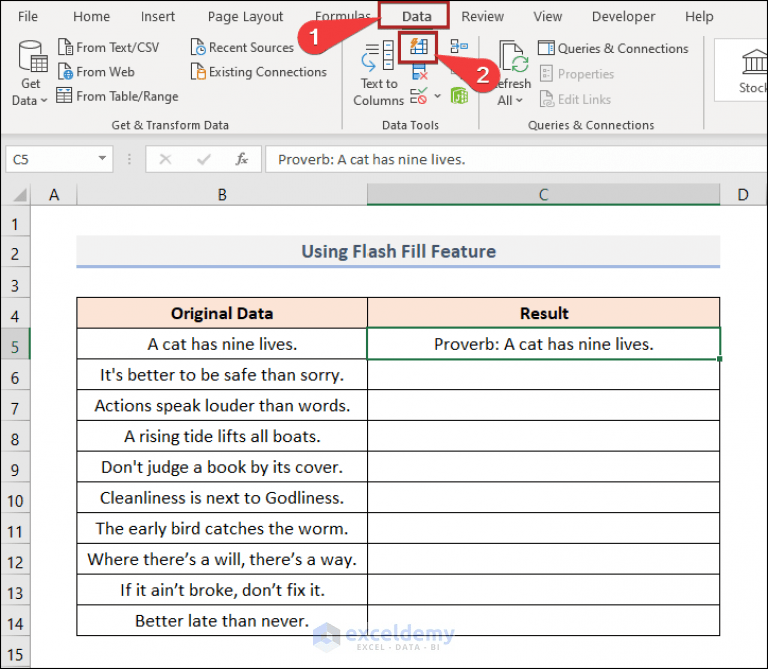The image size is (768, 669).
Task: Select cell 'Where there's a will, there's a way.'
Action: pos(222,559)
